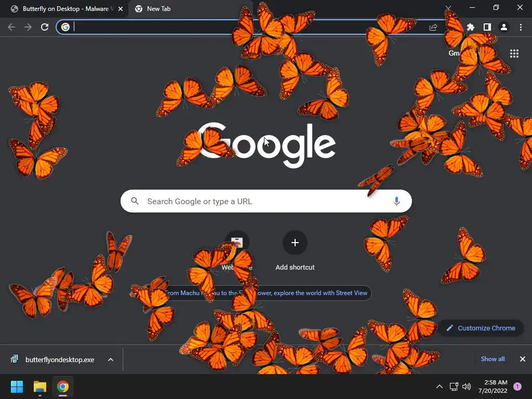Click the Google icon in address bar
This screenshot has height=399, width=532.
65,27
